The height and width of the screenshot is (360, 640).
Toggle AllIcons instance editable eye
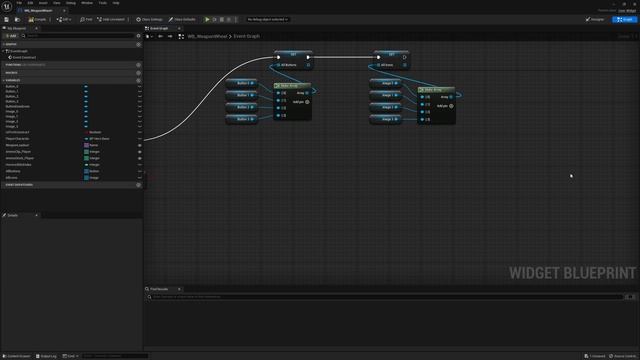coord(140,178)
